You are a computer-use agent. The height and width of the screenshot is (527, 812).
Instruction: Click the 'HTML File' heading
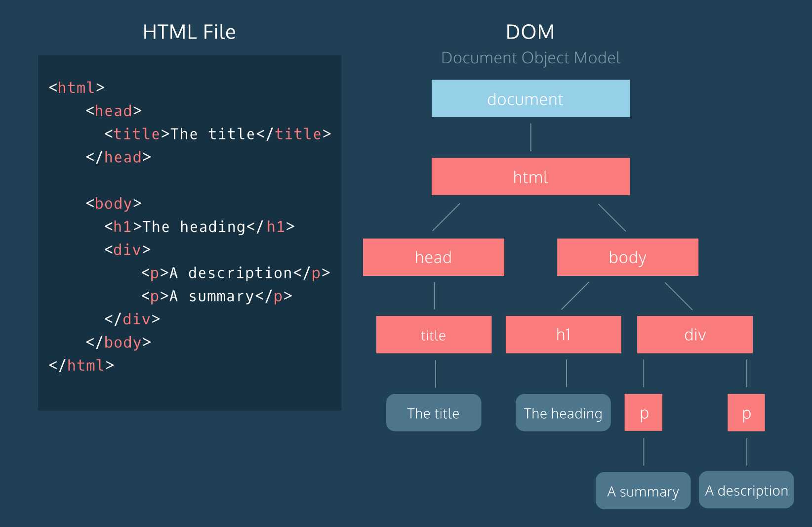tap(189, 32)
